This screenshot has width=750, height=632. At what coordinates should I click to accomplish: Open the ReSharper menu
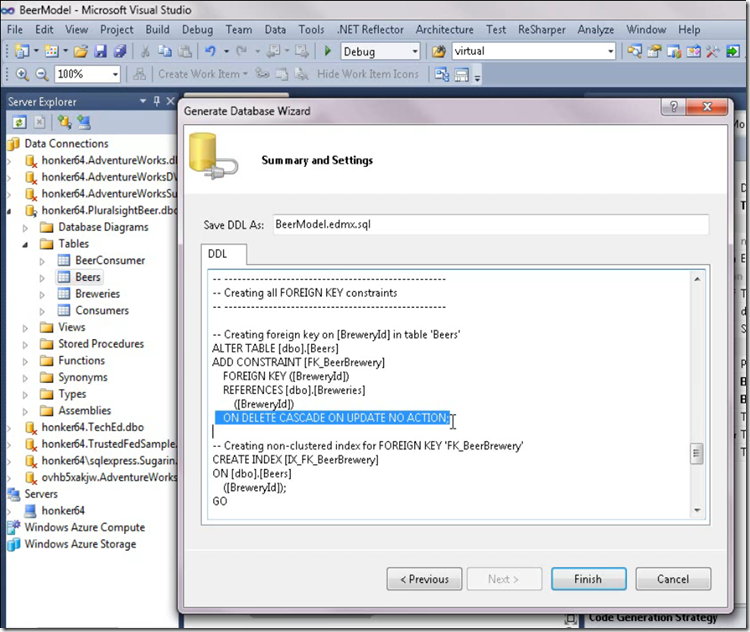click(x=541, y=30)
